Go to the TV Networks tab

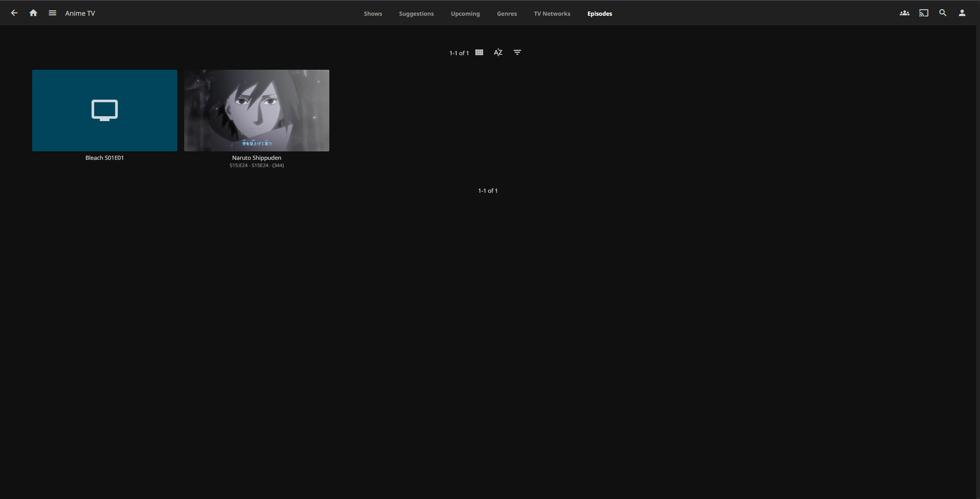pyautogui.click(x=552, y=13)
